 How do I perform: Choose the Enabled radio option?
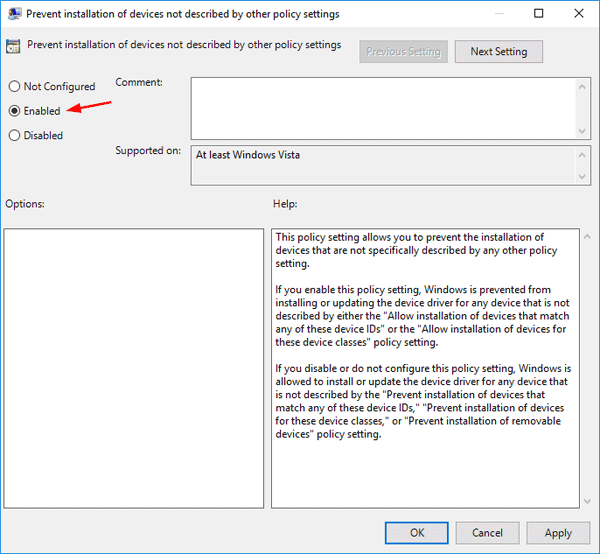coord(14,111)
